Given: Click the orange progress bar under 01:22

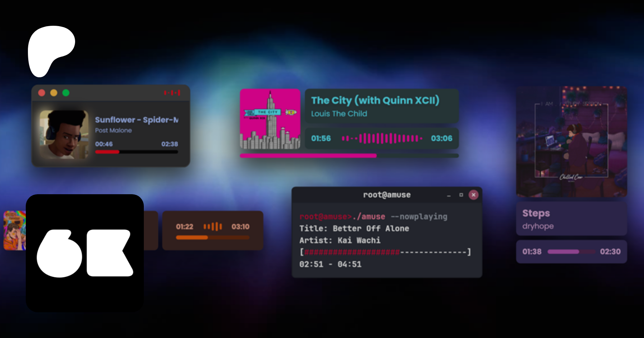Looking at the screenshot, I should point(213,237).
